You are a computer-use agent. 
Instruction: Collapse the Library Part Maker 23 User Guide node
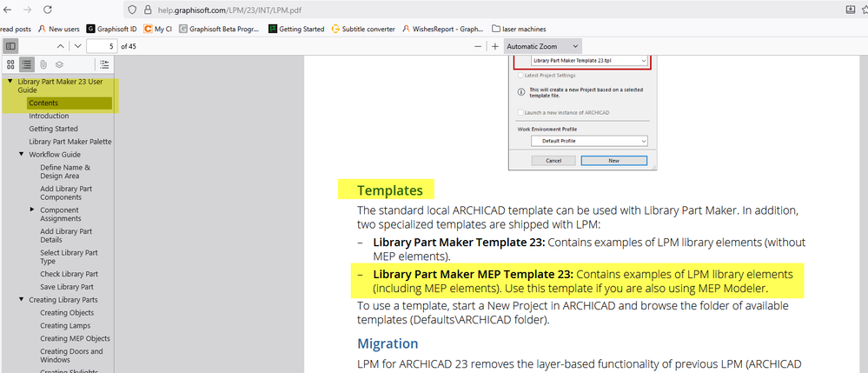click(x=10, y=81)
